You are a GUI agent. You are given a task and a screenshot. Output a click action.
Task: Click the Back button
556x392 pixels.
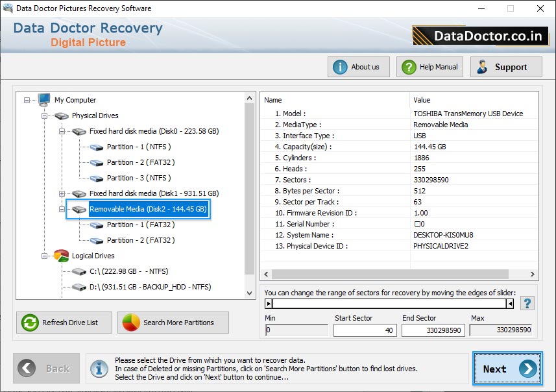pyautogui.click(x=45, y=369)
